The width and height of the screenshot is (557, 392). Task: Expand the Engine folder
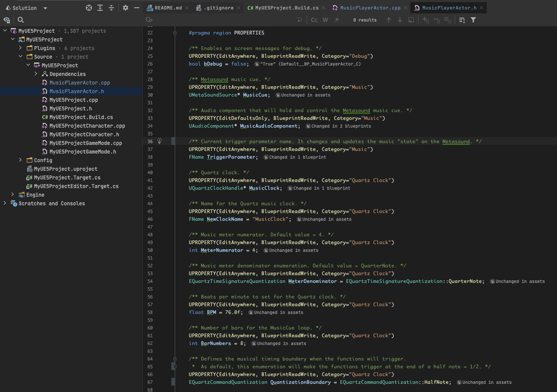(13, 195)
